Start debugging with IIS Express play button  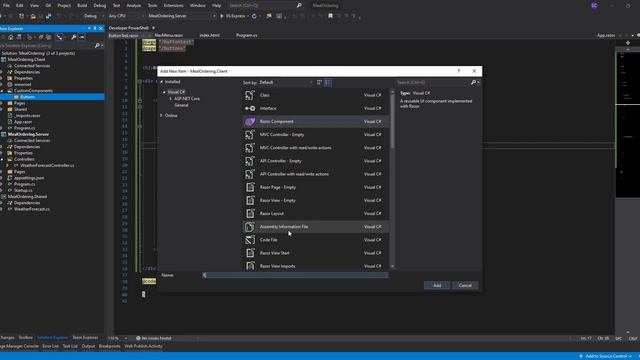pos(233,16)
